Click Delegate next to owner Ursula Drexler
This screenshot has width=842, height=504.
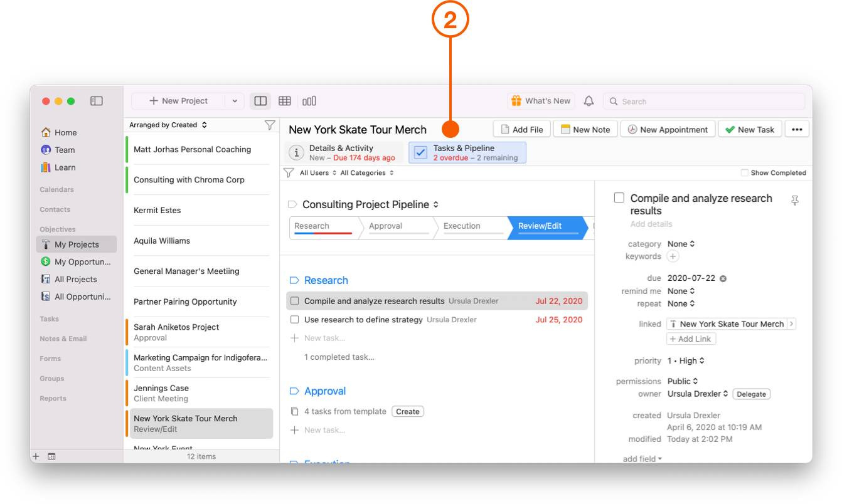(x=751, y=394)
